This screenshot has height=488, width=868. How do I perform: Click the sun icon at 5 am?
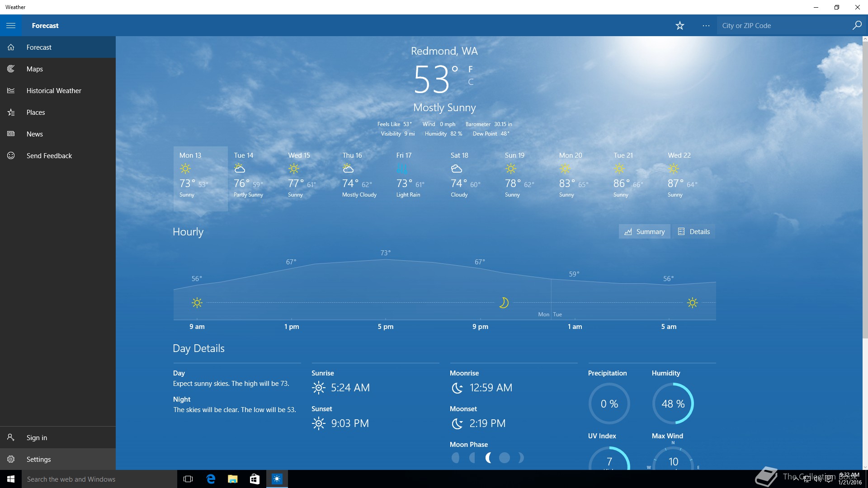pyautogui.click(x=692, y=303)
